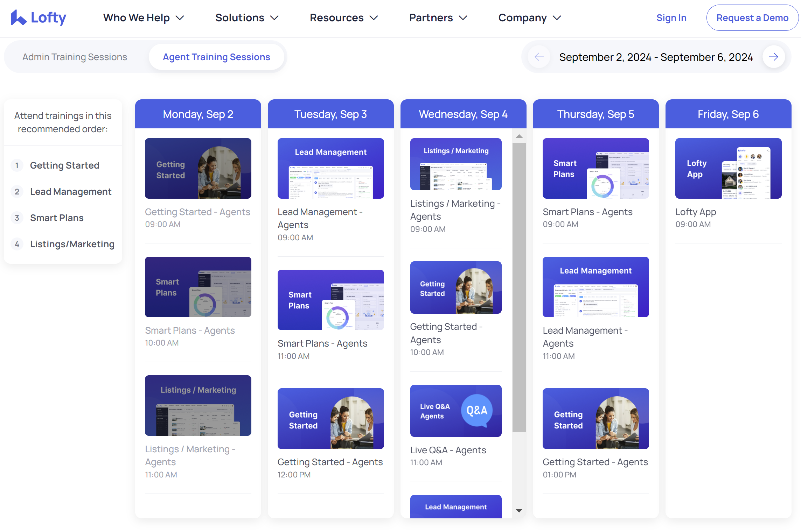
Task: Click Tuesday 'Smart Plans - Agents' title
Action: click(322, 343)
